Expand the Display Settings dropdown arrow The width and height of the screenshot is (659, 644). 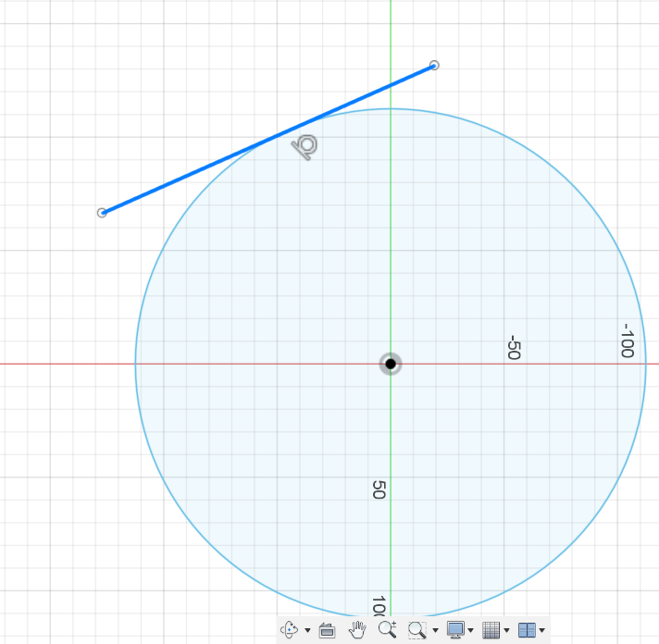(470, 631)
